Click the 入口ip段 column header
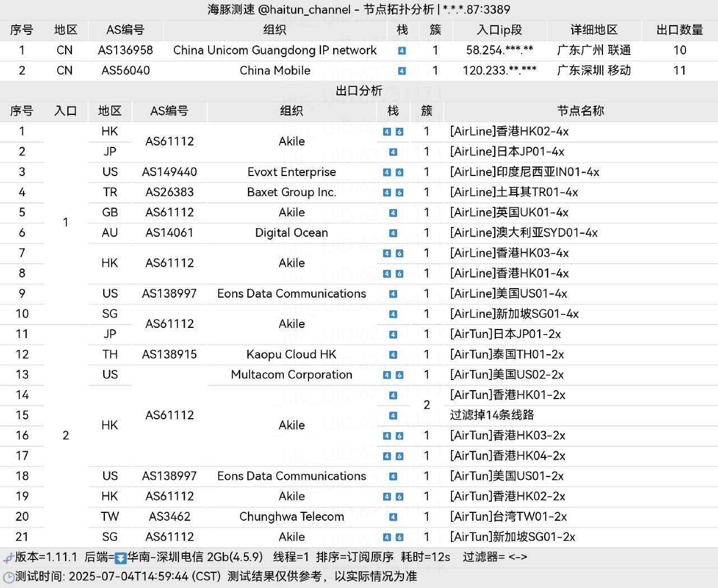The width and height of the screenshot is (718, 588). [499, 30]
